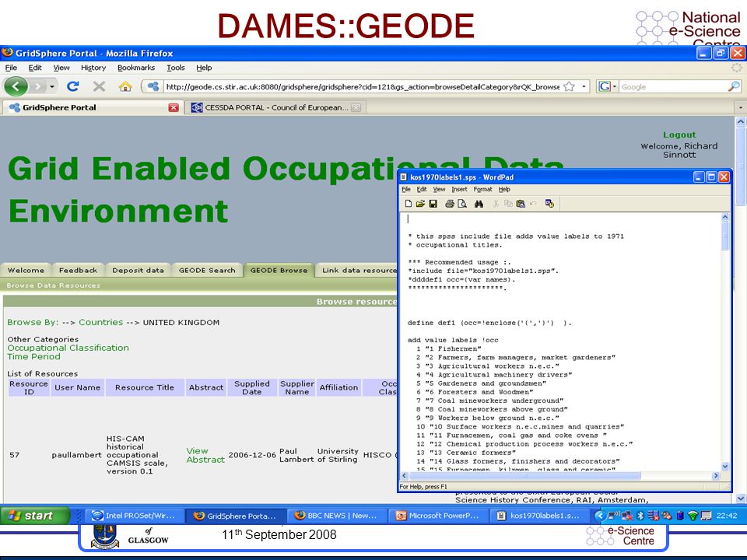The image size is (747, 560).
Task: Click Undo icon in WordPad
Action: (533, 204)
